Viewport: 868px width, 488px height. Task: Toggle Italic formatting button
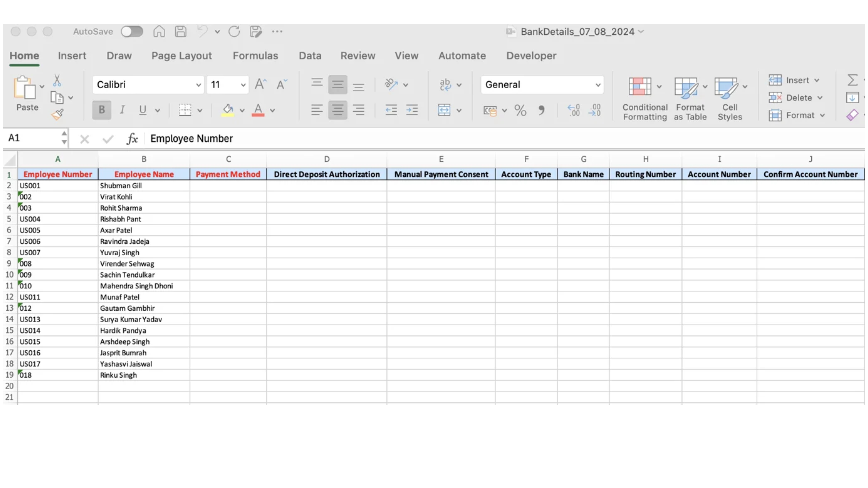click(122, 110)
